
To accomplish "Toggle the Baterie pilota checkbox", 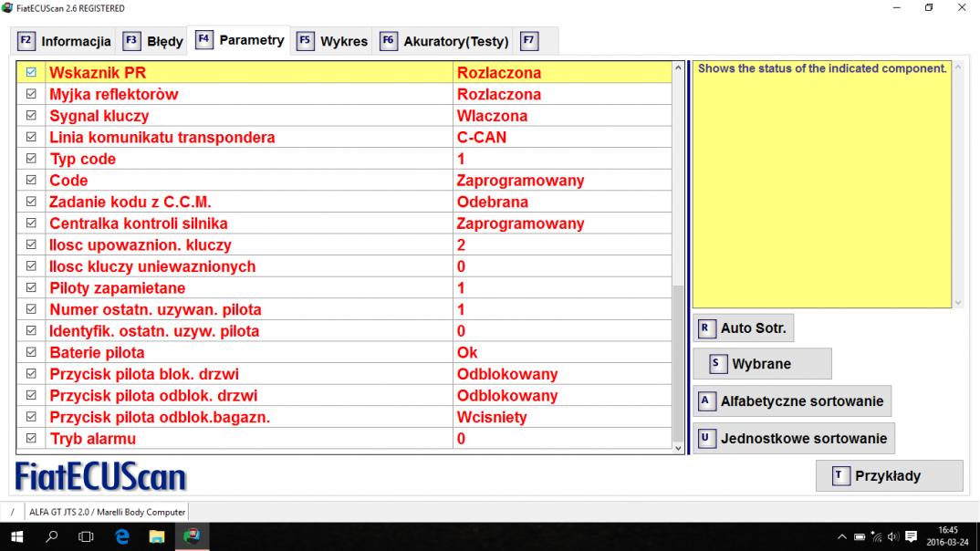I will tap(31, 352).
